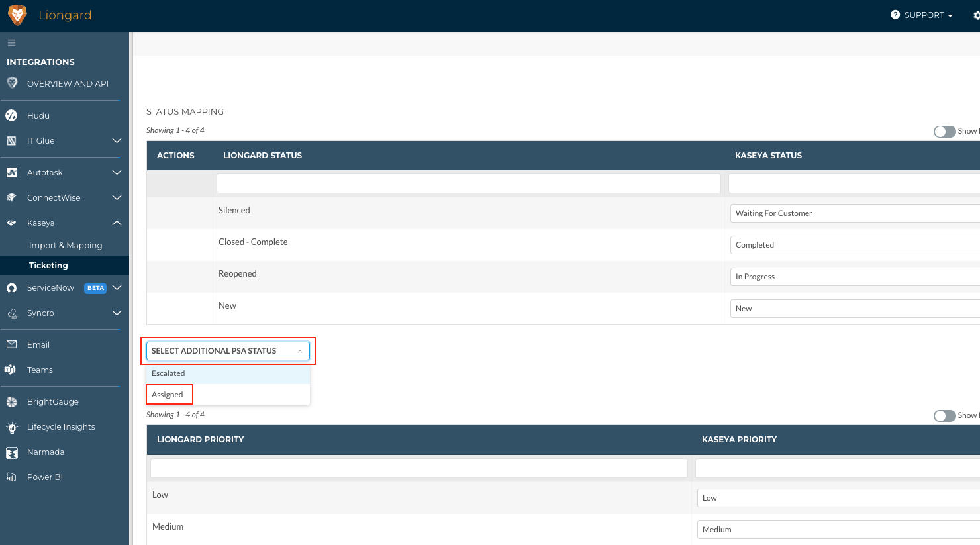Sort by Liongard Status column header

[x=262, y=156]
